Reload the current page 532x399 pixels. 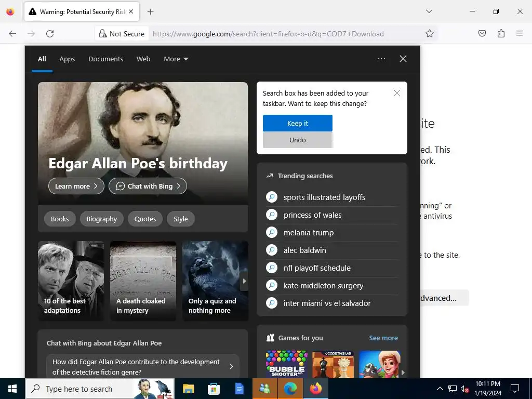coord(50,34)
